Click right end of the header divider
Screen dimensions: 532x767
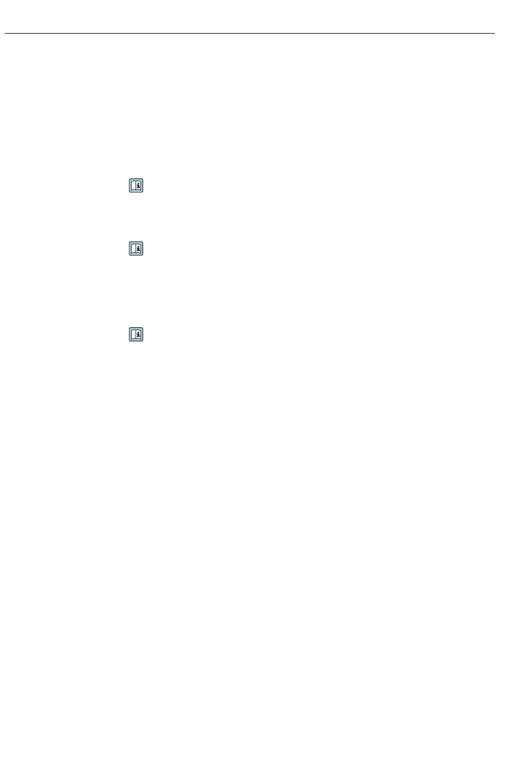click(493, 34)
